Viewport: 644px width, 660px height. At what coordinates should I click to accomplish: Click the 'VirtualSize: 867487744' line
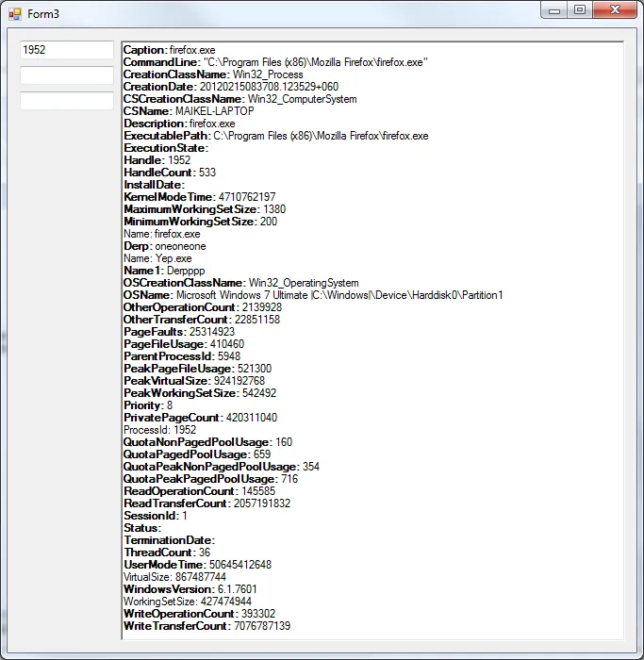click(174, 577)
